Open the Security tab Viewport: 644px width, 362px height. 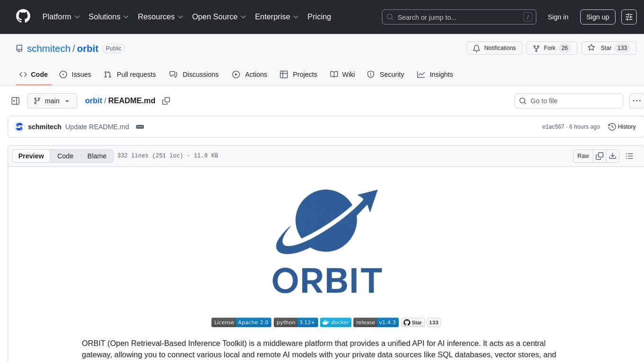385,74
